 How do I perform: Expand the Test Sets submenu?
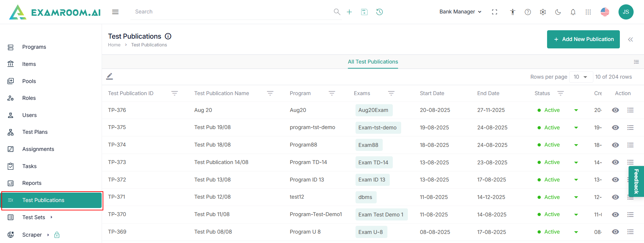click(x=51, y=217)
